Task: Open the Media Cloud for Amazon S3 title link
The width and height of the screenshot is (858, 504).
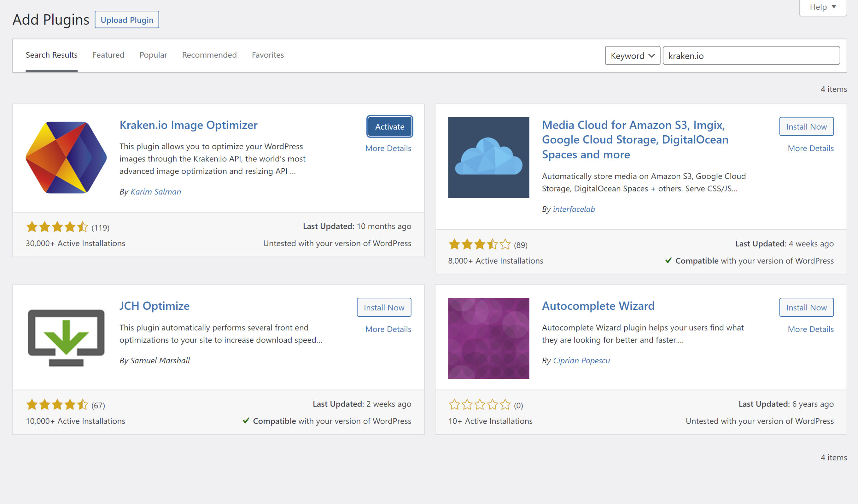Action: [635, 140]
